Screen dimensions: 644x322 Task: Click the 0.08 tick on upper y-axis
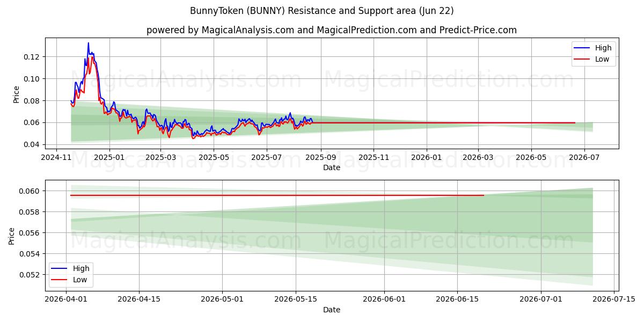tap(32, 101)
